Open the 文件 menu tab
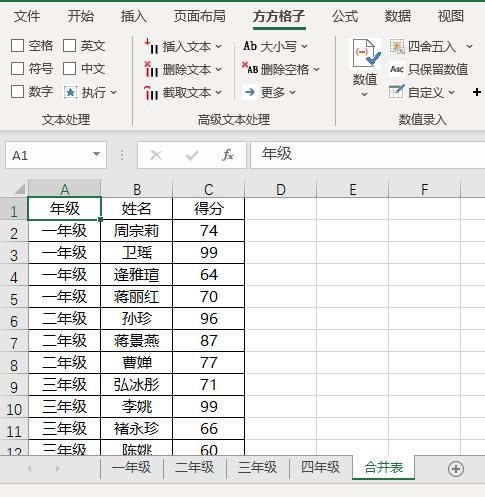The image size is (485, 497). [27, 16]
